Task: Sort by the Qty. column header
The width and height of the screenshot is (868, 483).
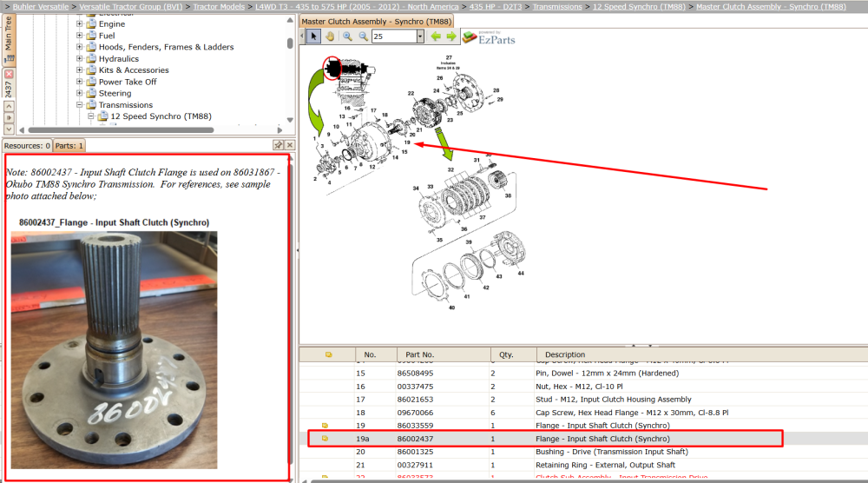Action: coord(513,354)
